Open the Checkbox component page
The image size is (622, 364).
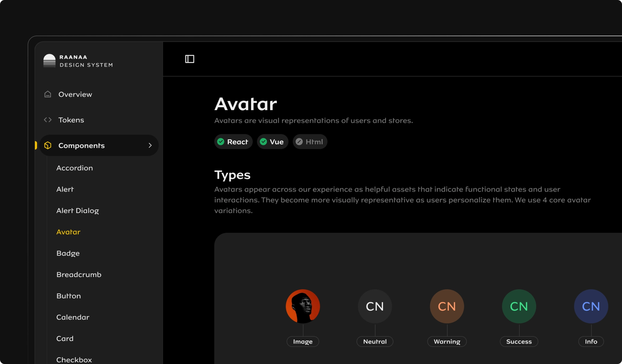point(74,360)
